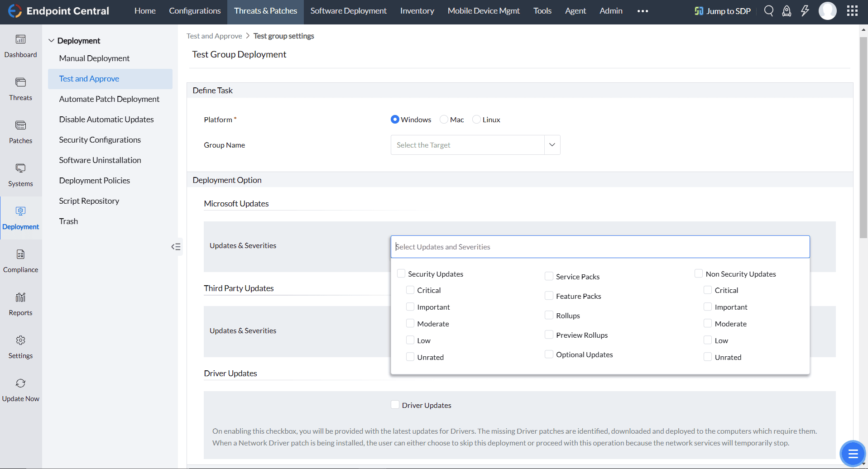Open the Threats sidebar icon

(x=20, y=82)
